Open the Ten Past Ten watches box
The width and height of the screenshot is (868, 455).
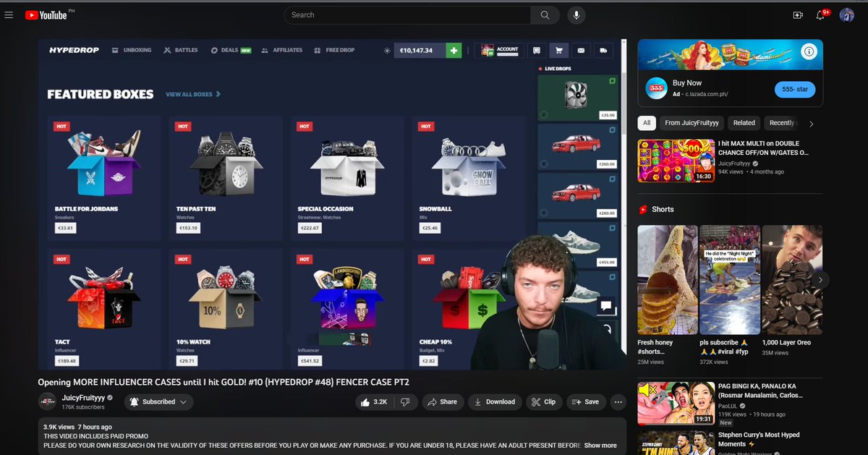225,177
